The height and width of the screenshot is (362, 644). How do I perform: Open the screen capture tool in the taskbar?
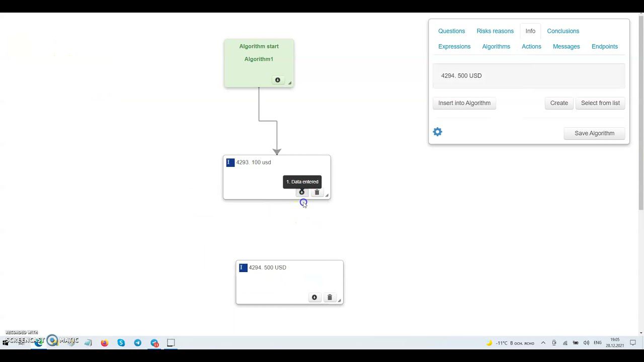[171, 343]
